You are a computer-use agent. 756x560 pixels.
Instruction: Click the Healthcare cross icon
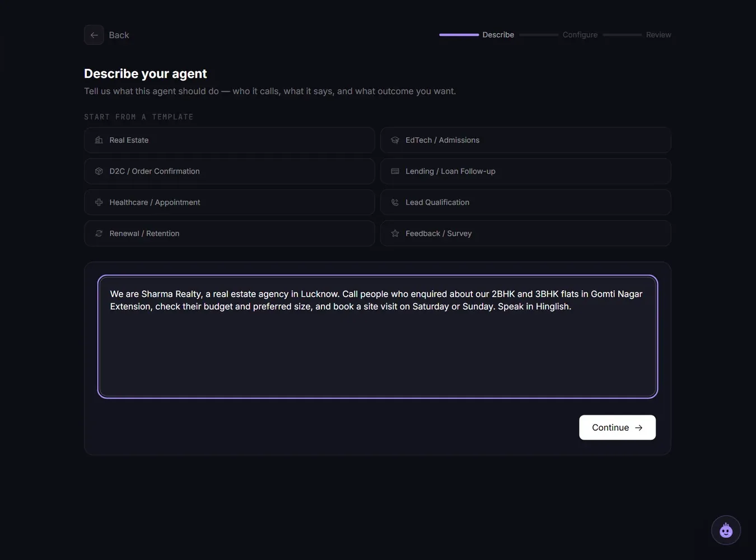(x=99, y=202)
